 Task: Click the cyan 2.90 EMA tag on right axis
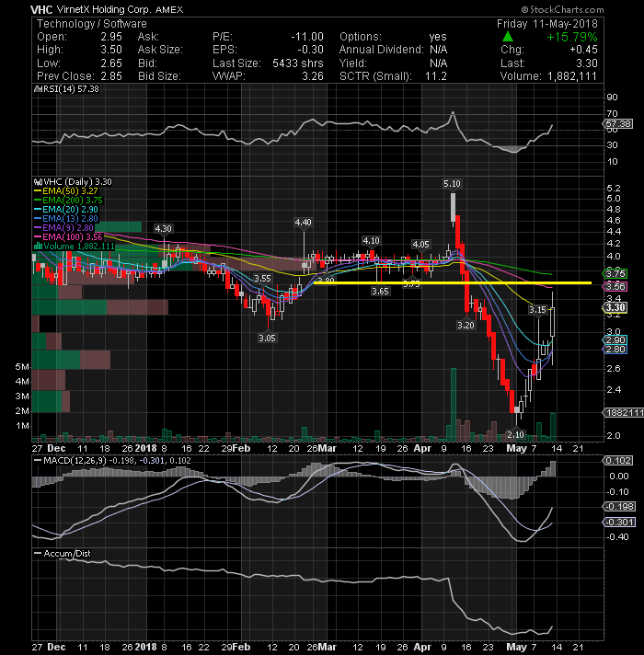click(x=615, y=340)
